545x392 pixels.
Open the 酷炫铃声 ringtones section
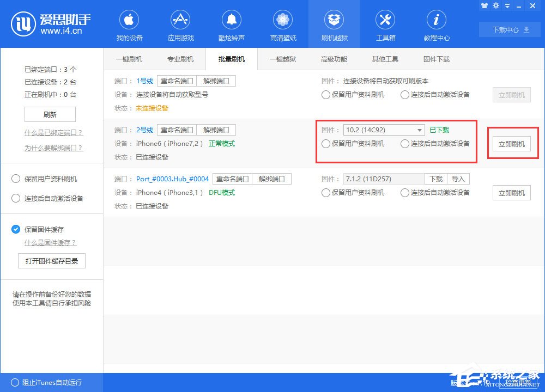point(231,24)
